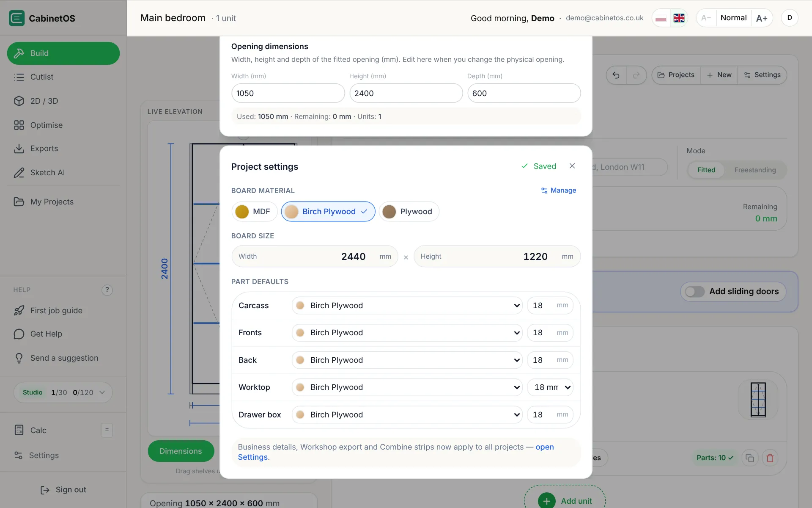This screenshot has width=812, height=508.
Task: Close the Project settings dialog
Action: (572, 166)
